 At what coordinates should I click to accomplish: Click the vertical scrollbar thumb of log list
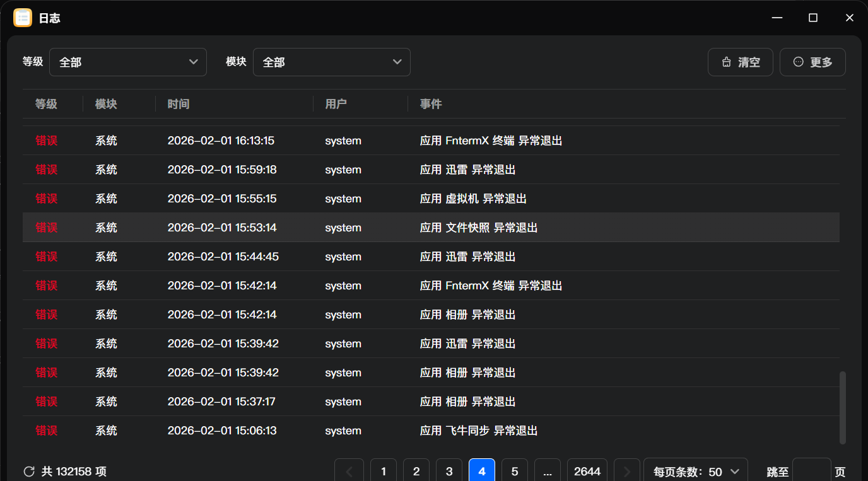[x=843, y=407]
